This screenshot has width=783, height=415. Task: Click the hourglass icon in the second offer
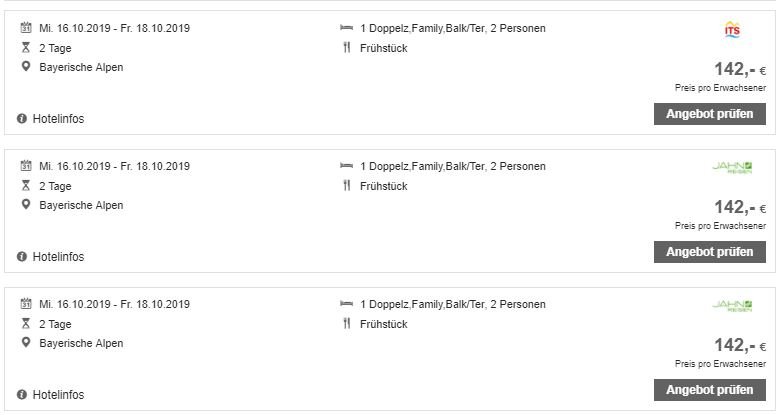point(26,186)
